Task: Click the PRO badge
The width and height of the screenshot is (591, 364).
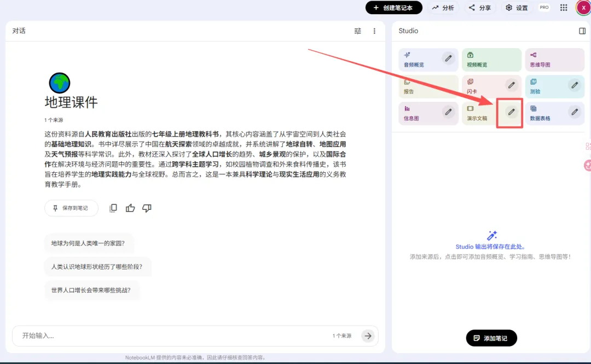Action: 544,7
